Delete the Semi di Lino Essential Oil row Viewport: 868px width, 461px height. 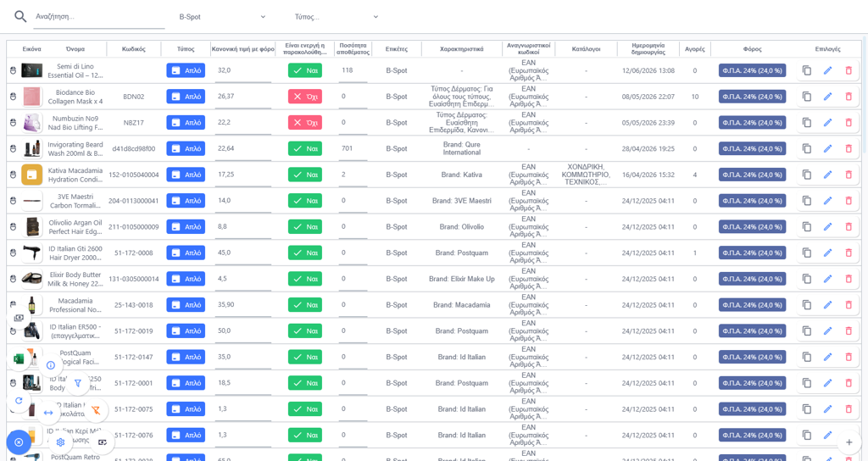[849, 70]
